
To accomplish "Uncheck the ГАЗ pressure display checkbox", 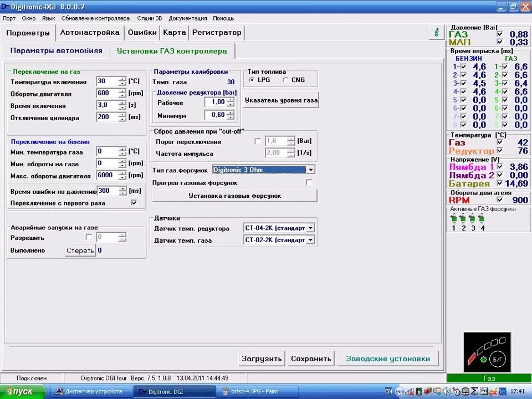I will [x=499, y=34].
